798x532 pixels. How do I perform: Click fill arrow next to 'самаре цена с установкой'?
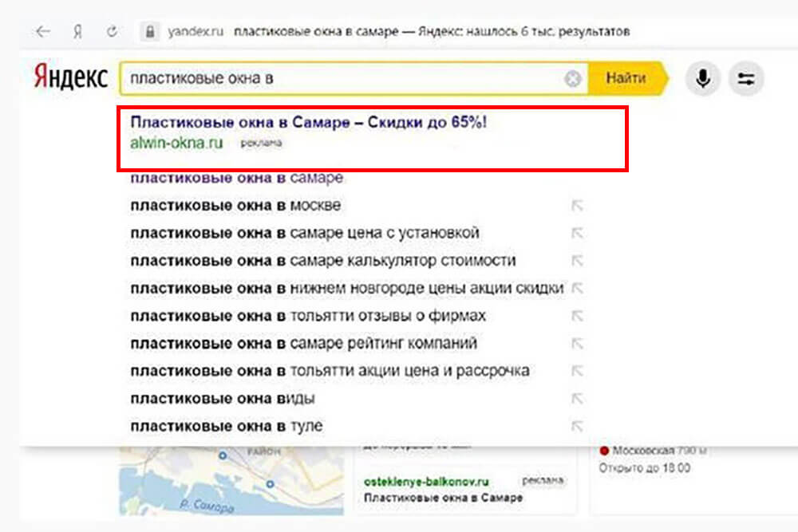click(577, 233)
